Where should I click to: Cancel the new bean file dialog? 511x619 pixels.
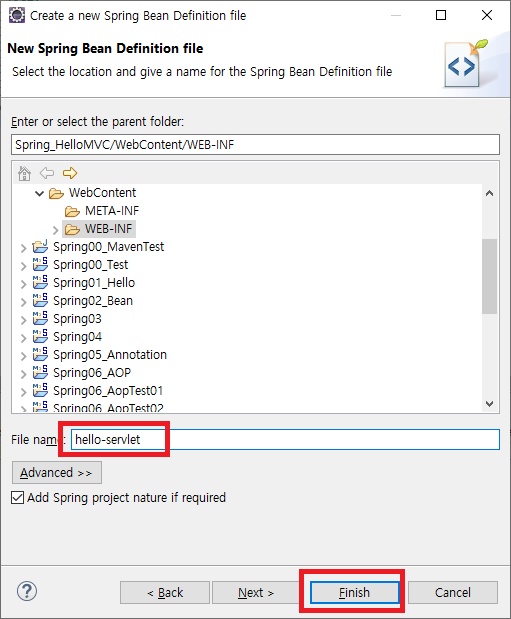pos(453,593)
